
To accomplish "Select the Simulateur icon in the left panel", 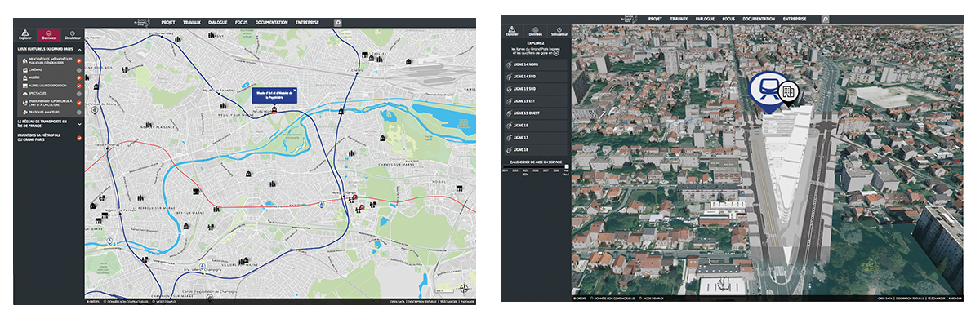I will (x=72, y=34).
